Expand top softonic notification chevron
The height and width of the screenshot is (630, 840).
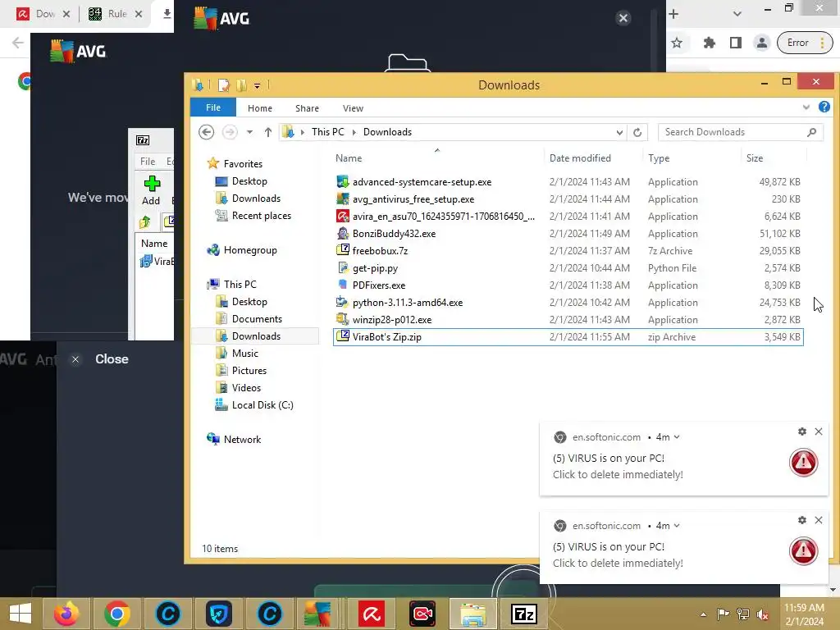[x=677, y=437]
